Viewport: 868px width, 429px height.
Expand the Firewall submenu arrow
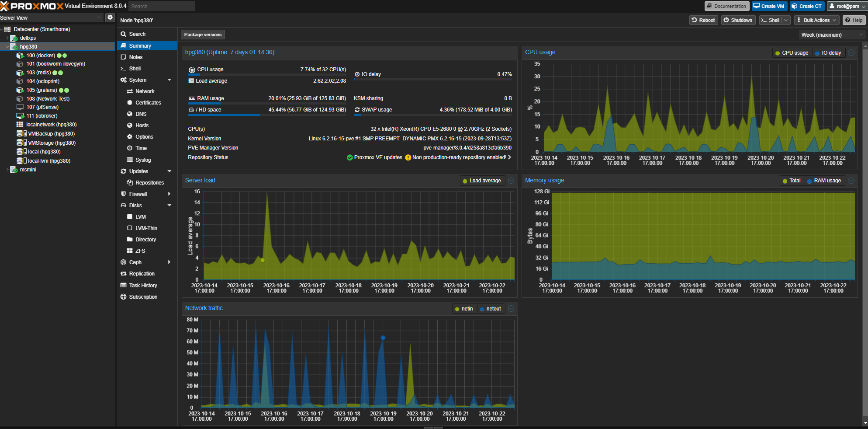[x=169, y=194]
